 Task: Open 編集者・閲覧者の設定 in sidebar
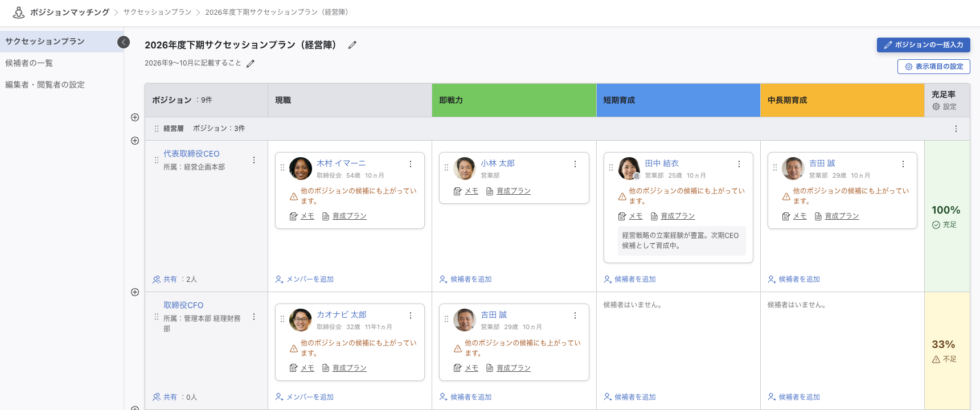(61, 85)
